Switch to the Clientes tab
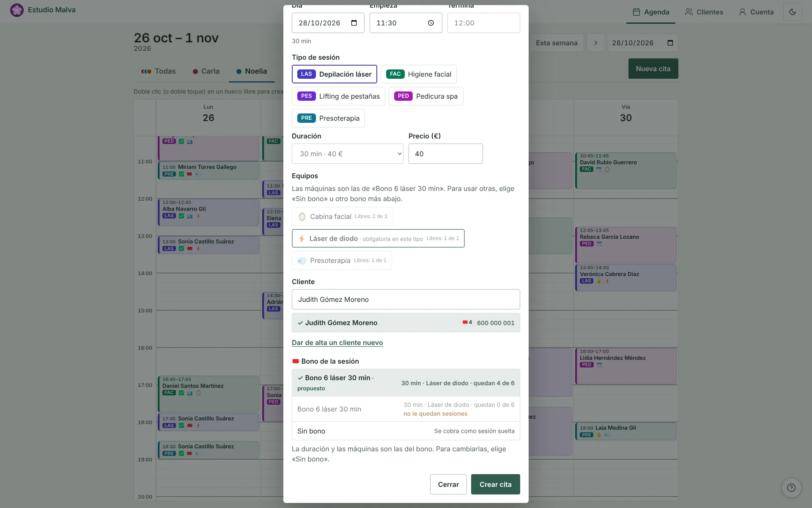 pos(704,12)
